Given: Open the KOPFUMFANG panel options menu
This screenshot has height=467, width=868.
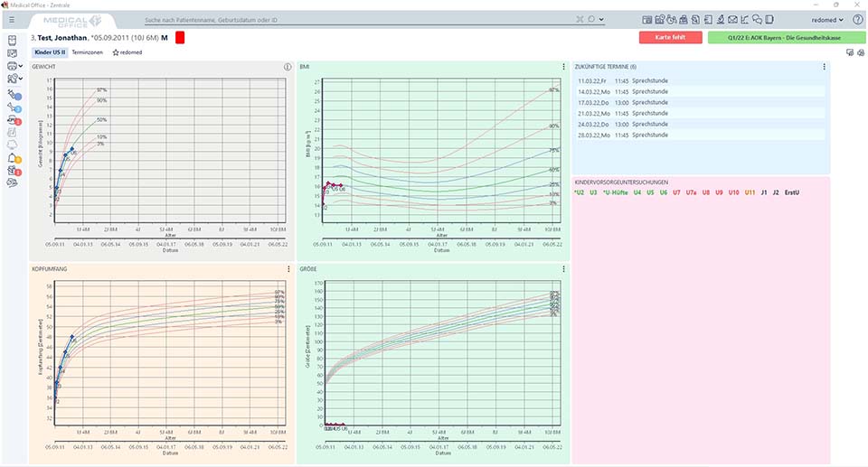Looking at the screenshot, I should (x=288, y=269).
